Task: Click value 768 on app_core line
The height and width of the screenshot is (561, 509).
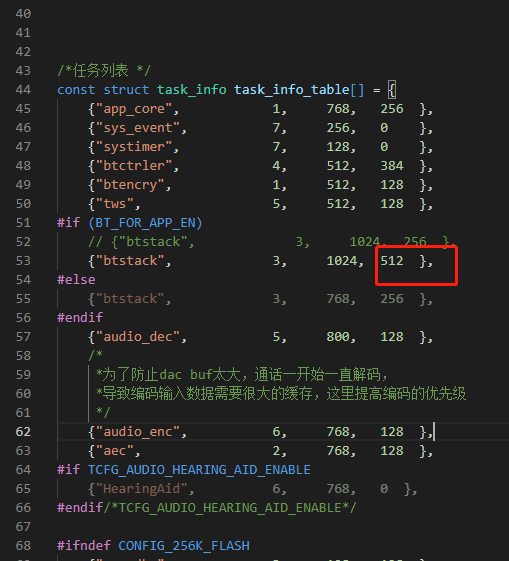Action: pos(338,109)
